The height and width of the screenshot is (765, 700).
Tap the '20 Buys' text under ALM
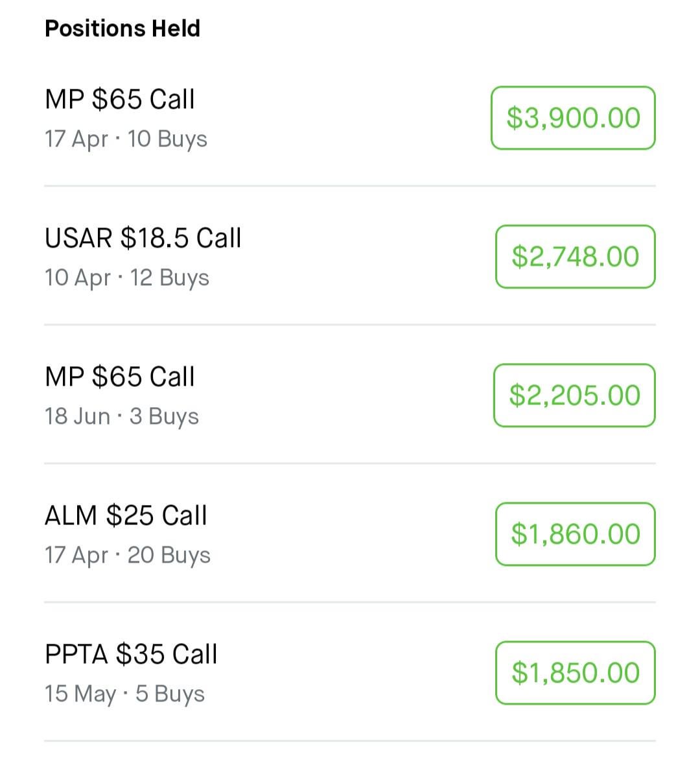[x=169, y=556]
